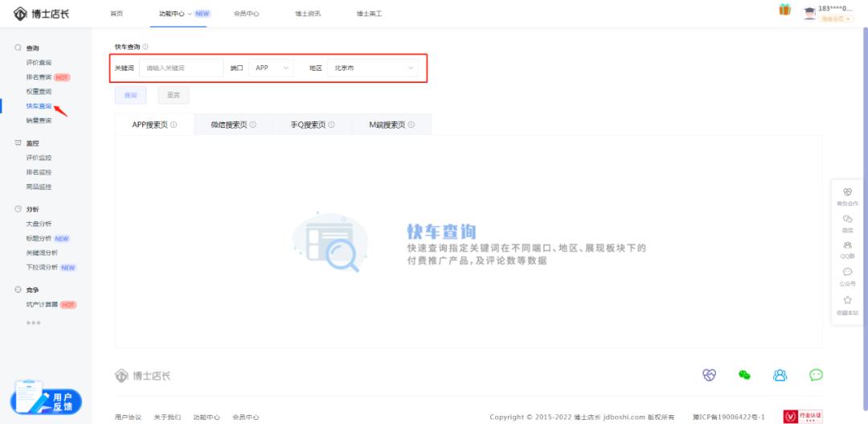Click green chat bubble icon in footer
The width and height of the screenshot is (868, 424).
(816, 375)
